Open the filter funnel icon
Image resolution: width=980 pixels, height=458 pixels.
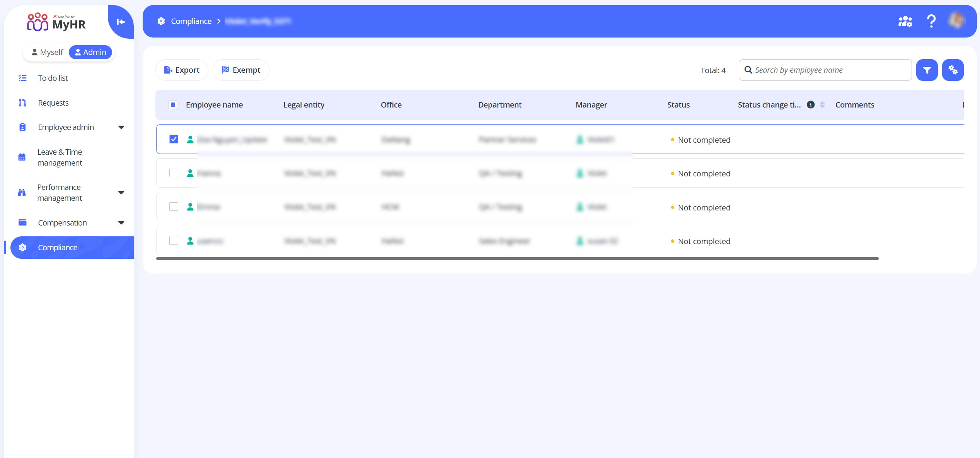(927, 70)
